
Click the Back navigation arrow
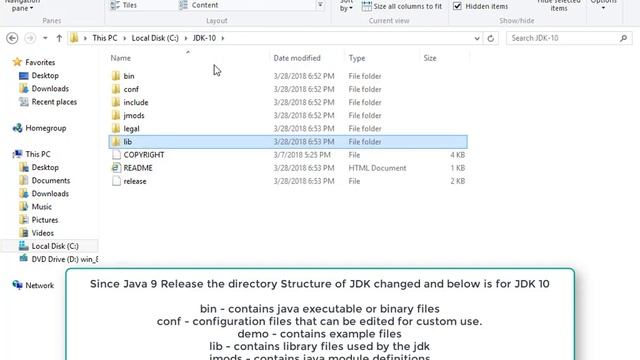pos(12,38)
